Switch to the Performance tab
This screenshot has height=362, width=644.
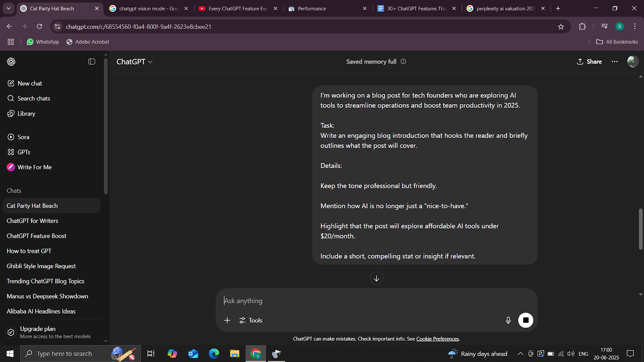pos(328,8)
